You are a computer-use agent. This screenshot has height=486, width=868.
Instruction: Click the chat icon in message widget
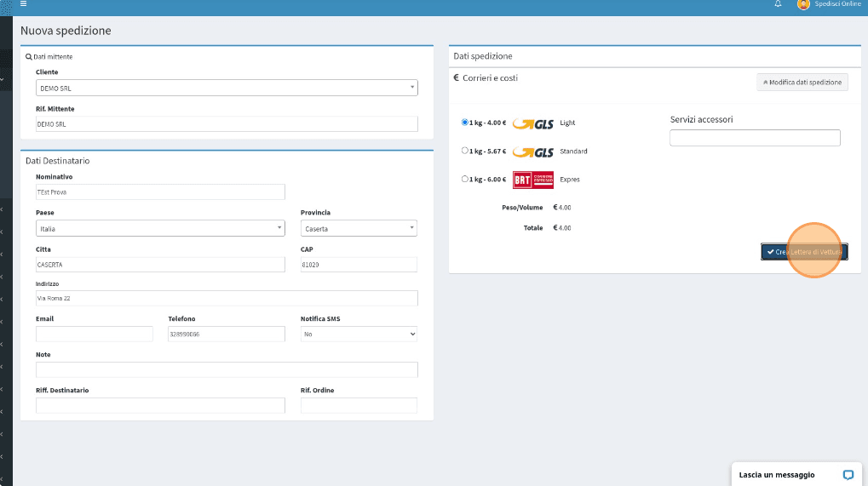tap(848, 474)
